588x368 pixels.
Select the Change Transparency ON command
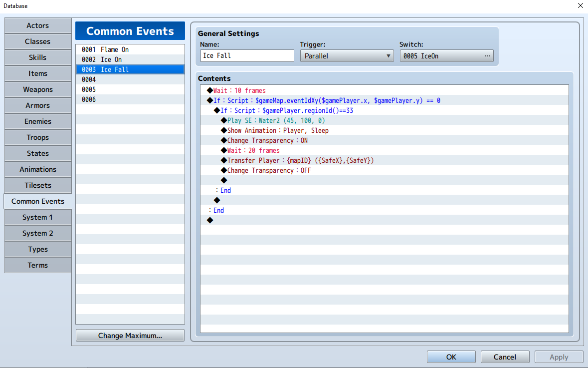pos(385,140)
